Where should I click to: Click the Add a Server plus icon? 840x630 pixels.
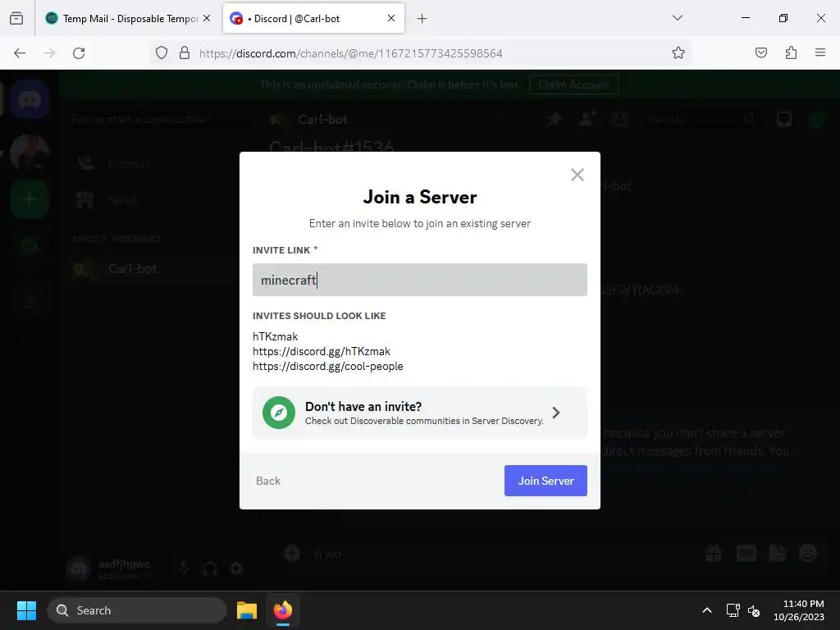point(30,199)
